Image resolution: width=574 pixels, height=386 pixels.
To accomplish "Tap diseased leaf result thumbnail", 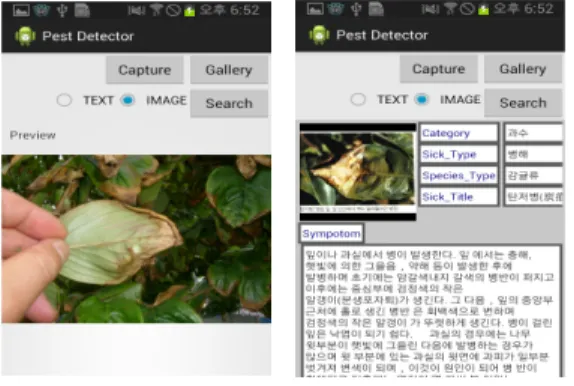I will coord(358,172).
